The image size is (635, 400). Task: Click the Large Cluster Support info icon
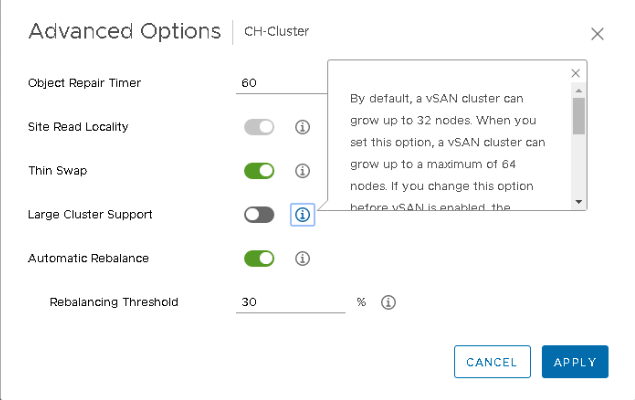point(302,214)
